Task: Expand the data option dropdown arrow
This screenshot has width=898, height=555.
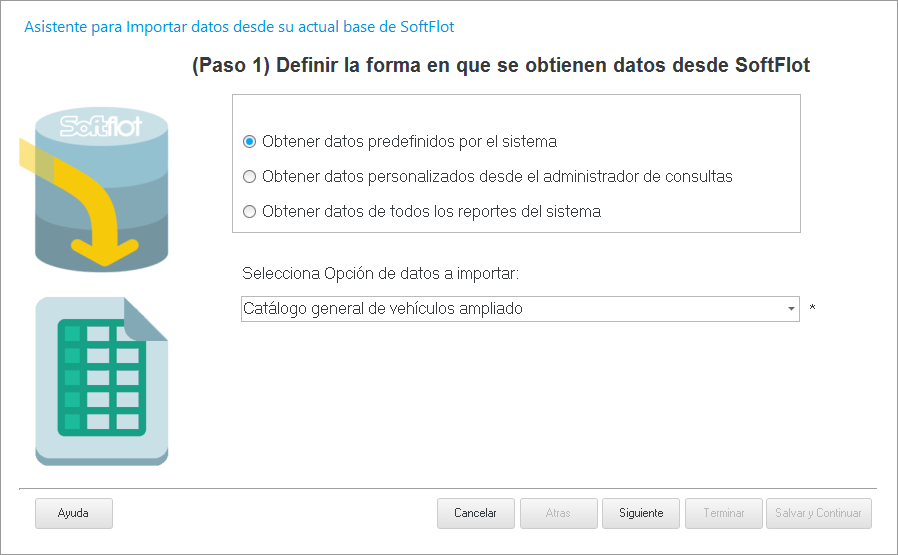Action: coord(791,309)
